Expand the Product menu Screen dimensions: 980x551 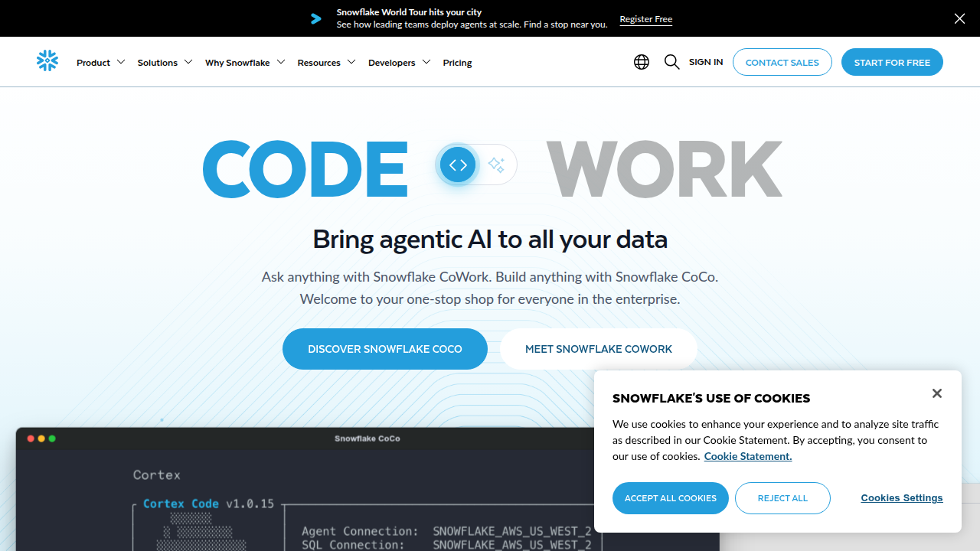point(100,63)
